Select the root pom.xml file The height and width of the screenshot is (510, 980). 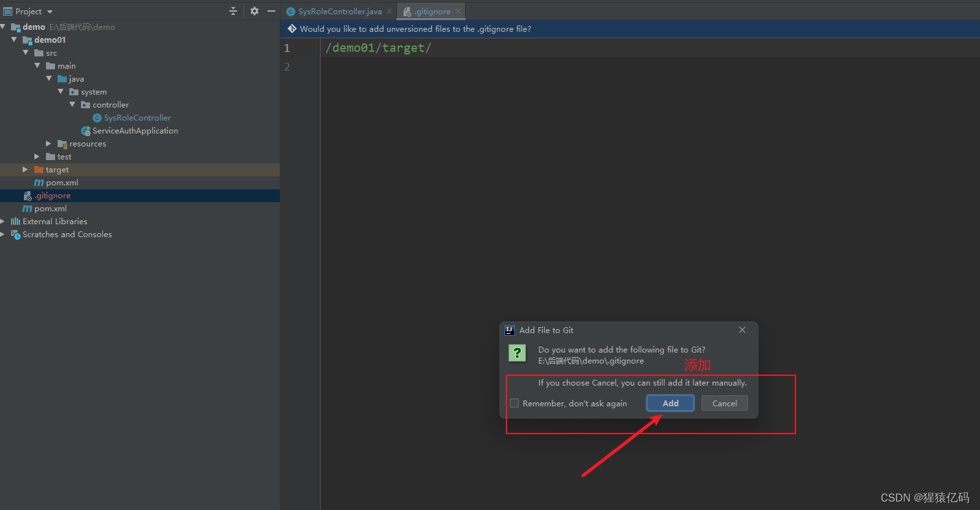coord(51,208)
